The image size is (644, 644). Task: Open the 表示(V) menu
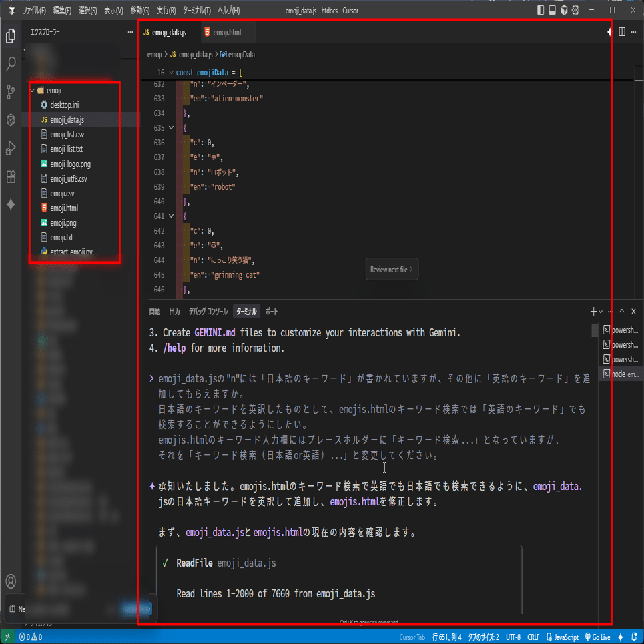pyautogui.click(x=113, y=10)
